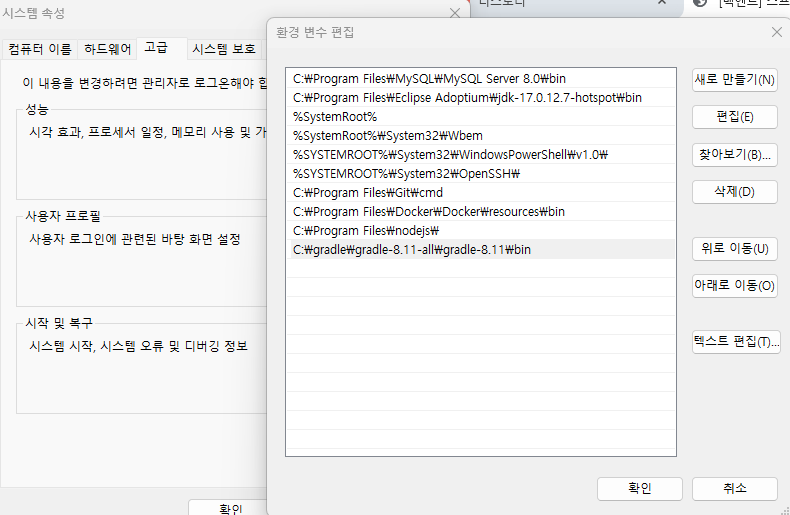Screen dimensions: 790x515
Task: Select the System32\Wbem path entry
Action: 482,136
